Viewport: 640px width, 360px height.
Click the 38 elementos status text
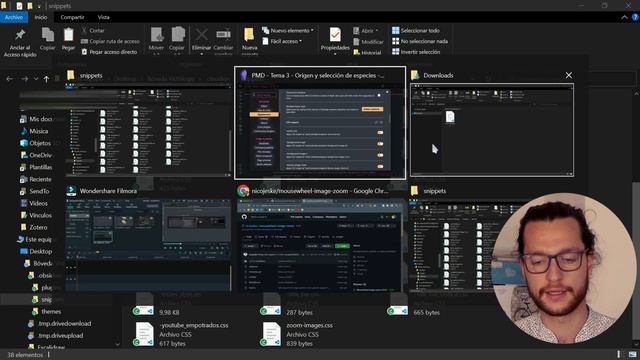(x=25, y=355)
